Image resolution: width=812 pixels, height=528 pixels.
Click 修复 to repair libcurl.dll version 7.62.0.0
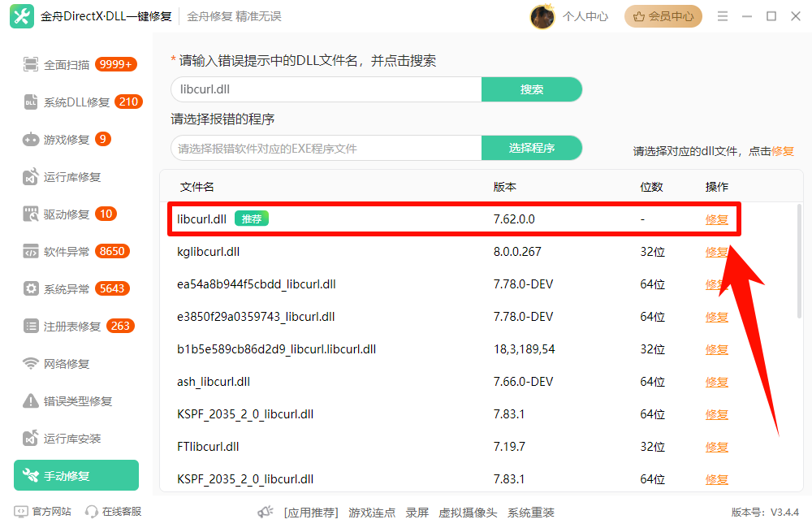pos(717,219)
